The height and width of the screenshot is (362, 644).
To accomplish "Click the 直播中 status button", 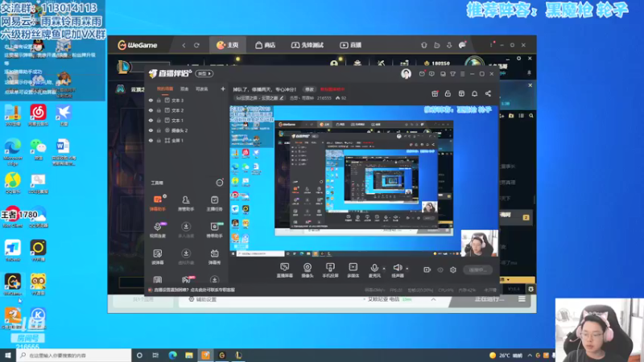I will 477,270.
